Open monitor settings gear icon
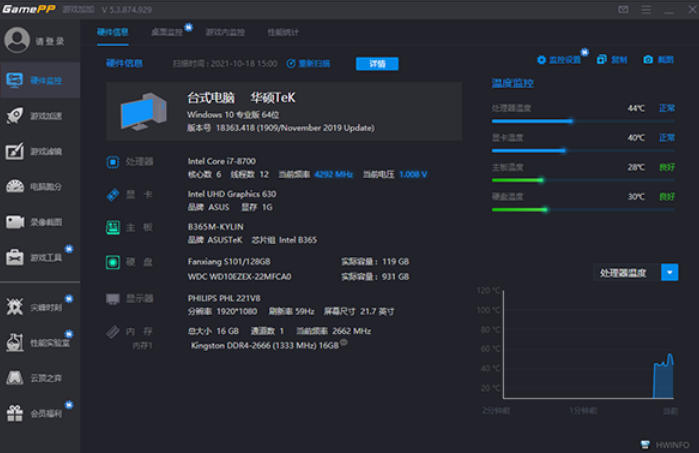 pos(541,60)
